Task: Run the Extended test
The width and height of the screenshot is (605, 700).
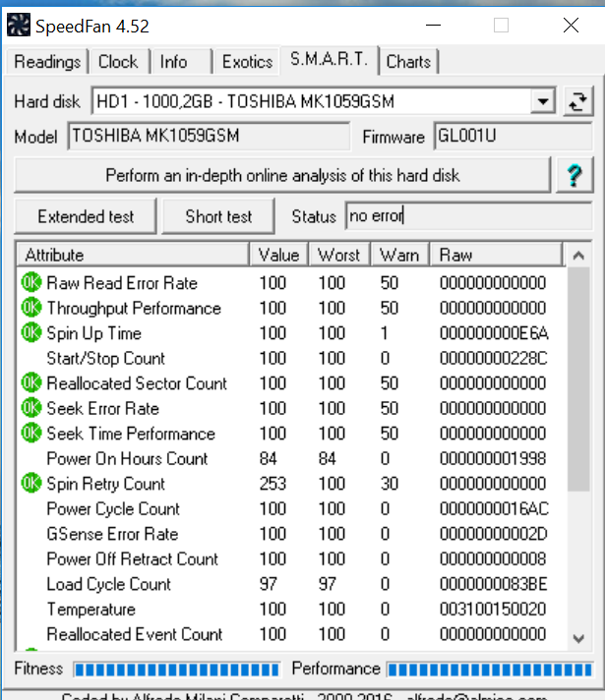Action: click(84, 216)
